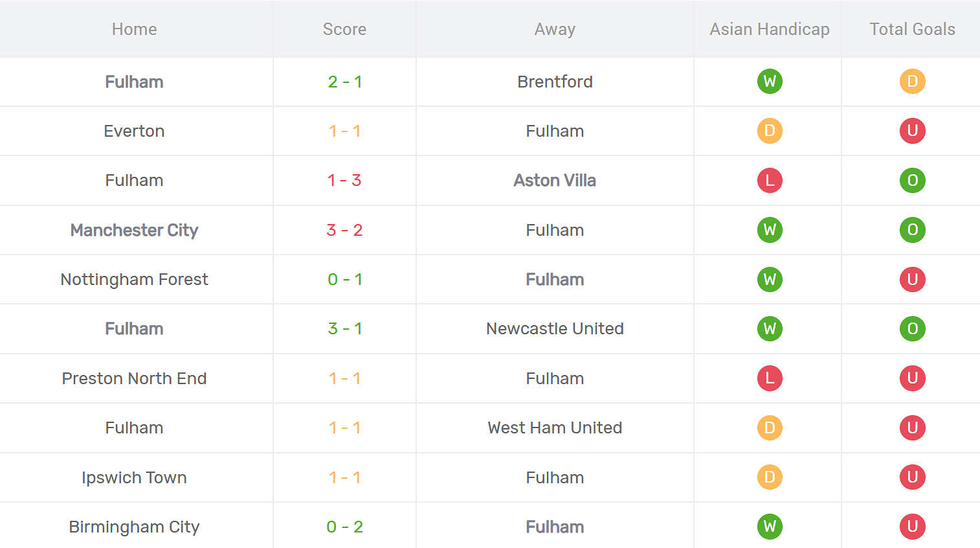980x548 pixels.
Task: Click the Total Goals column header
Action: (x=912, y=29)
